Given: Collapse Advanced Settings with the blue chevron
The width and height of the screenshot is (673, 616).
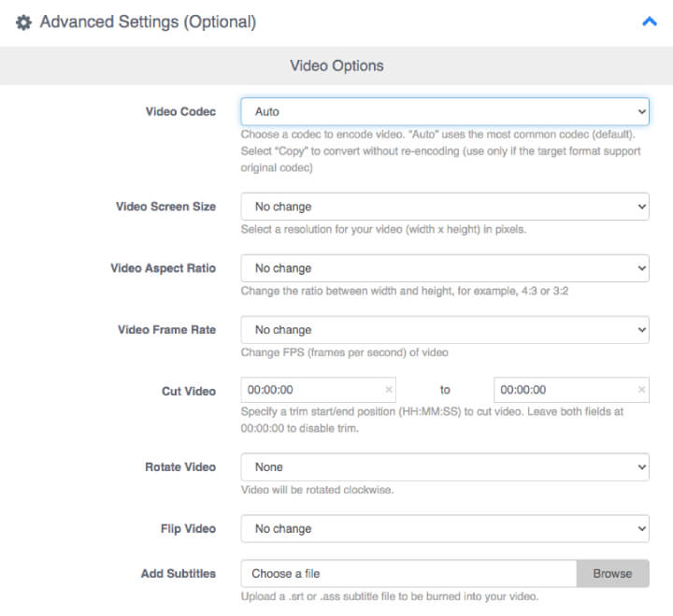Looking at the screenshot, I should click(650, 21).
